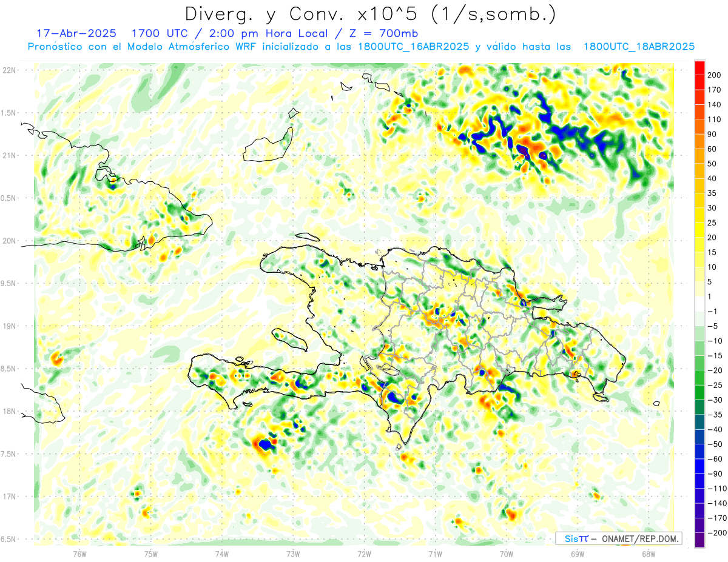Click the '71W' longitude label
Image resolution: width=728 pixels, height=562 pixels.
click(435, 554)
